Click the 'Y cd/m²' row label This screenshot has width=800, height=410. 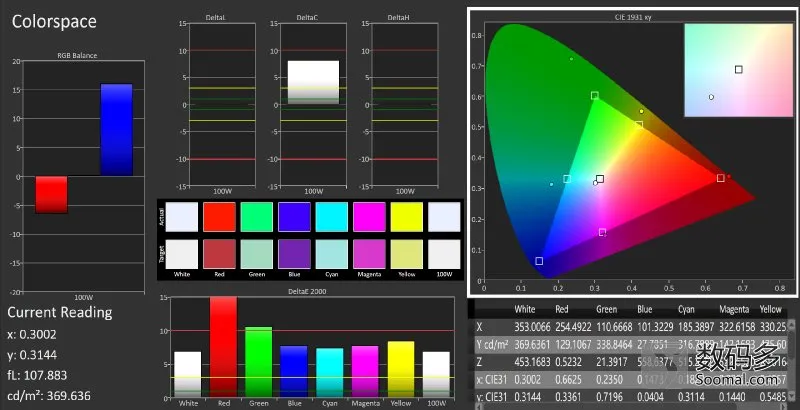pos(492,345)
